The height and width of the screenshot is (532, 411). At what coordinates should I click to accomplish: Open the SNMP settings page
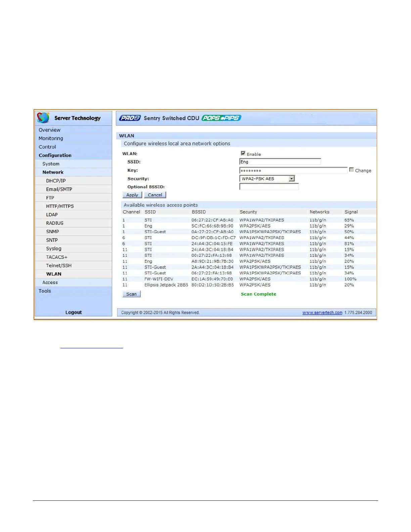point(52,231)
